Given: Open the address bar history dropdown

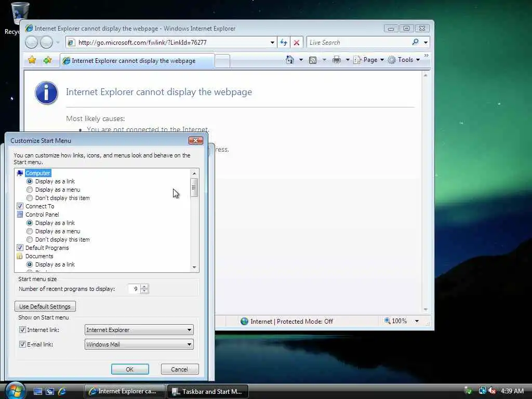Looking at the screenshot, I should [272, 43].
